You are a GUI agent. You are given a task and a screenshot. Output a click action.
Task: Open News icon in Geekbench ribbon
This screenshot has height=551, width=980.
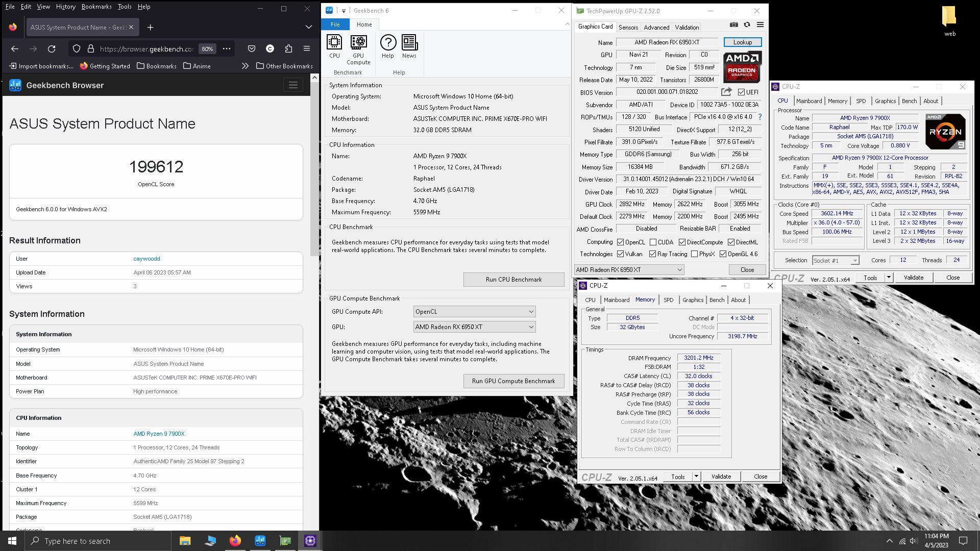tap(409, 47)
